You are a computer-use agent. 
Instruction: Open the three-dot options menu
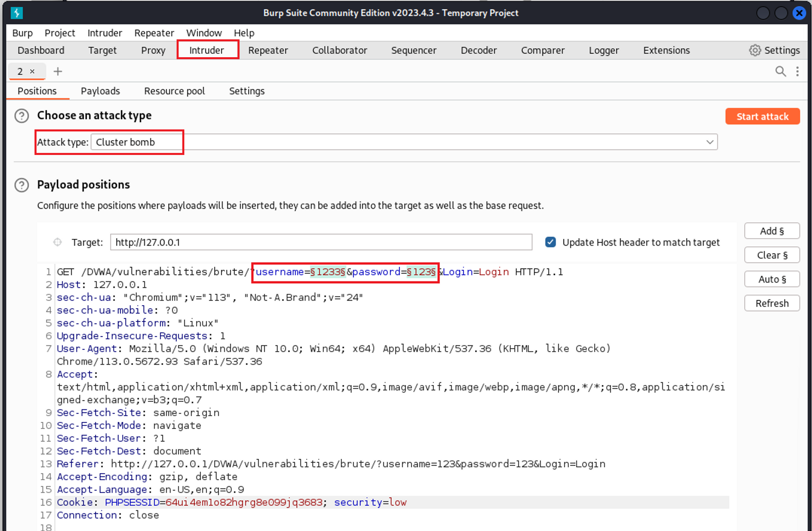coord(797,71)
